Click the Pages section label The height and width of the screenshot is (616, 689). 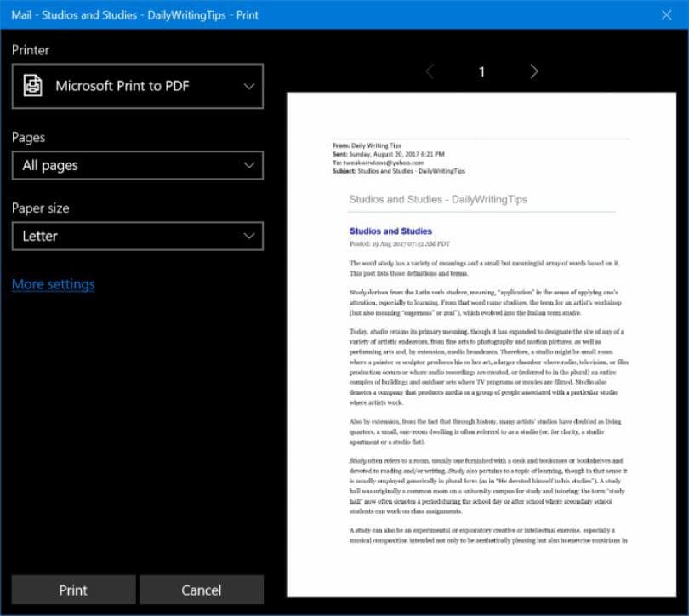point(28,137)
